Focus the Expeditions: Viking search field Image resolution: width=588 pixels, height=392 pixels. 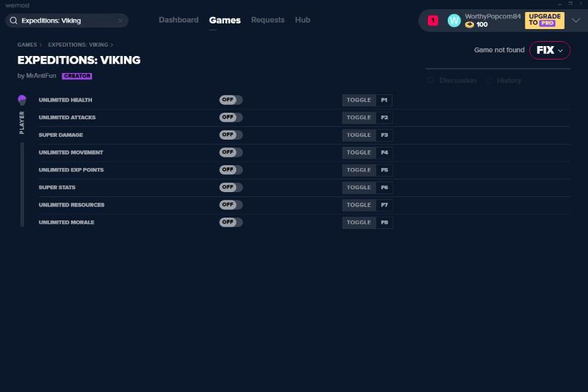click(x=67, y=21)
